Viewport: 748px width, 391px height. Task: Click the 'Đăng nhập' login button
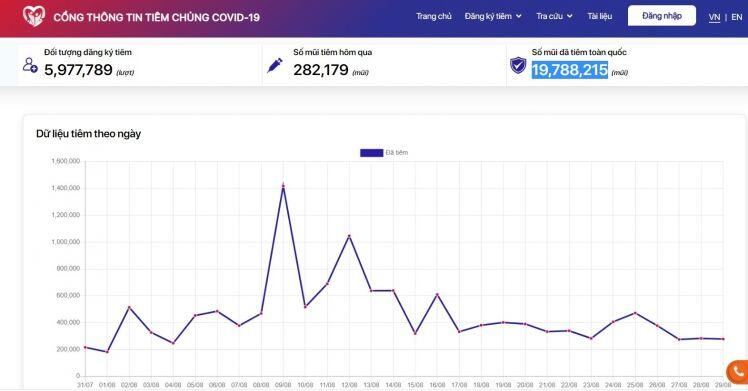coord(662,16)
